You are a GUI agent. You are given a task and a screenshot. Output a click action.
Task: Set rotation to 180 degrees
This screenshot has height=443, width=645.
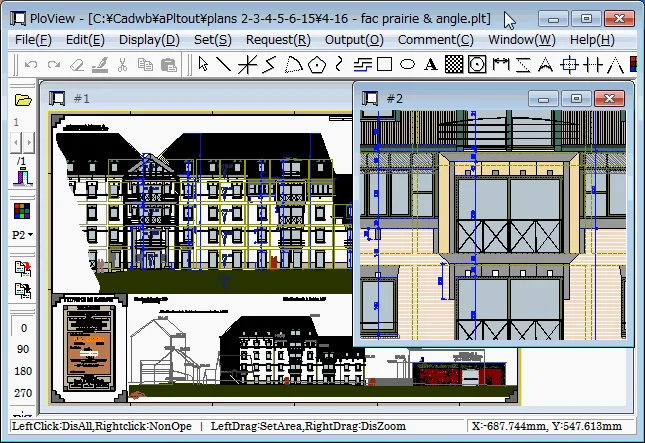click(23, 371)
